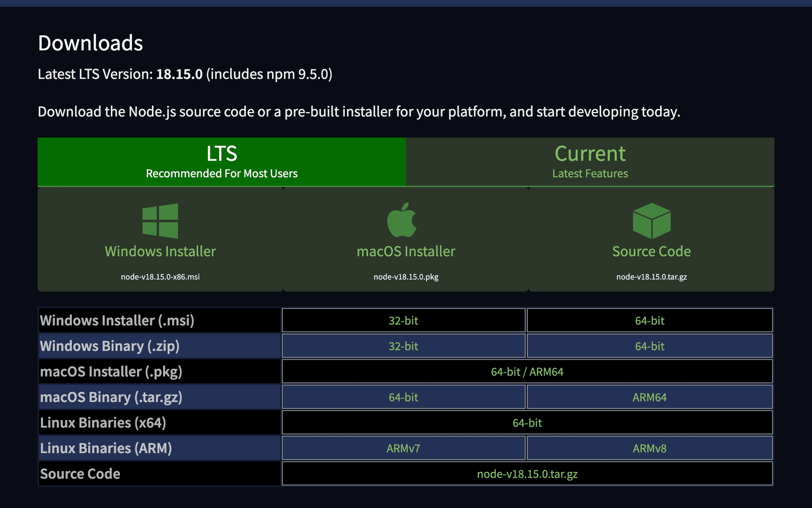Get the 64-bit Linux Binaries (x64)

click(527, 423)
